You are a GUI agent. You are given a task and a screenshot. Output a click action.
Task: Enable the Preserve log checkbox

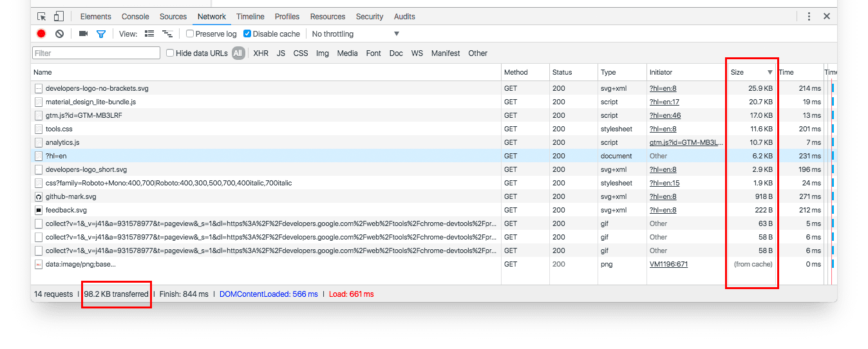(190, 34)
